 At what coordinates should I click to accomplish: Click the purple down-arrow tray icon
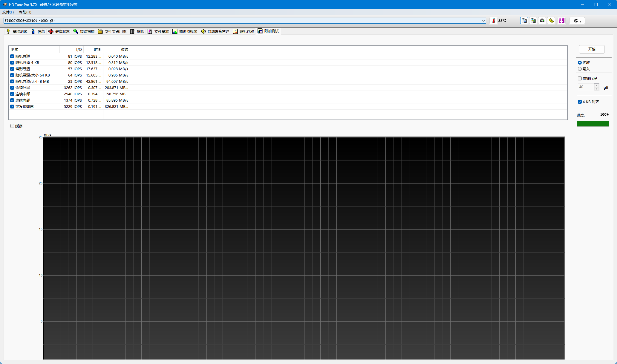pyautogui.click(x=561, y=21)
